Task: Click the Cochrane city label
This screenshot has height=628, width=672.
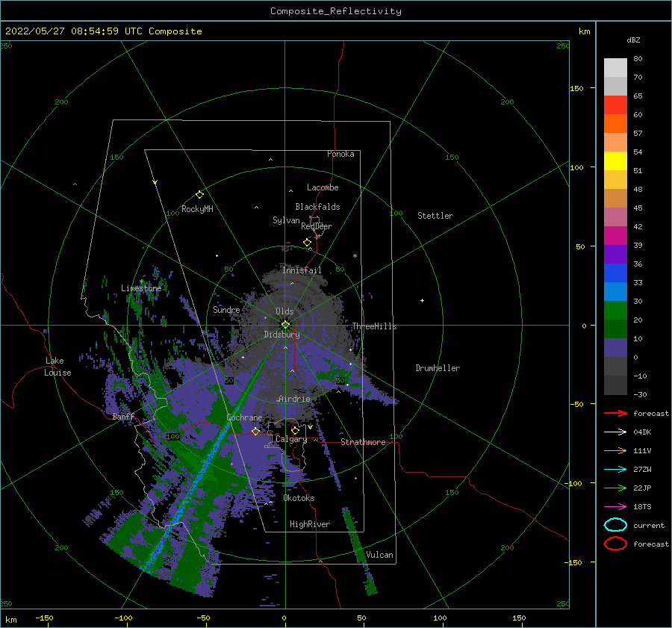Action: click(244, 417)
